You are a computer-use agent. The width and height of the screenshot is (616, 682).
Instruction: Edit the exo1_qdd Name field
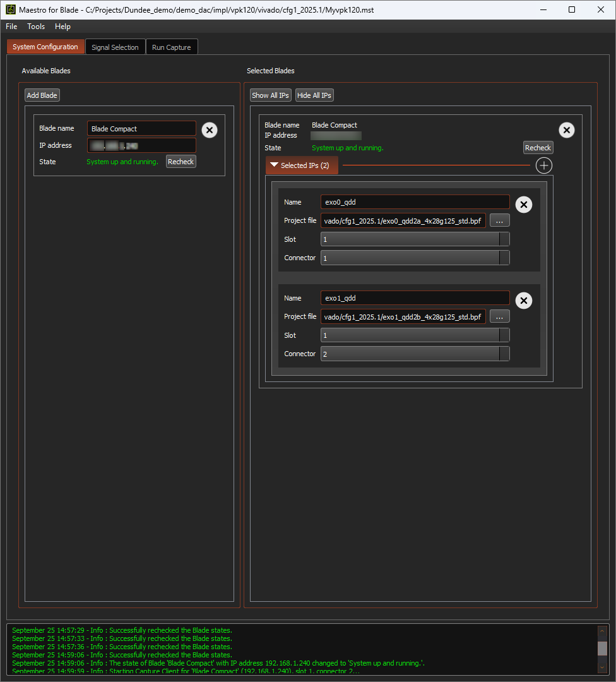(415, 298)
